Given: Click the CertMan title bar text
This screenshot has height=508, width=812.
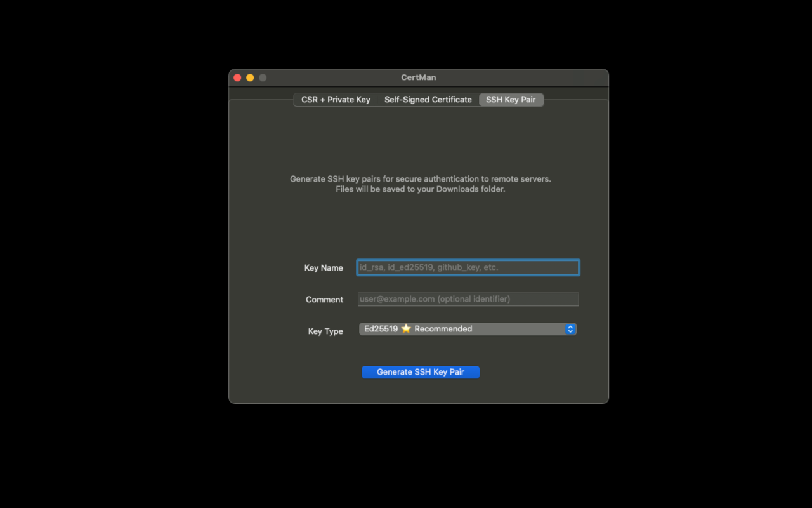Looking at the screenshot, I should point(418,77).
